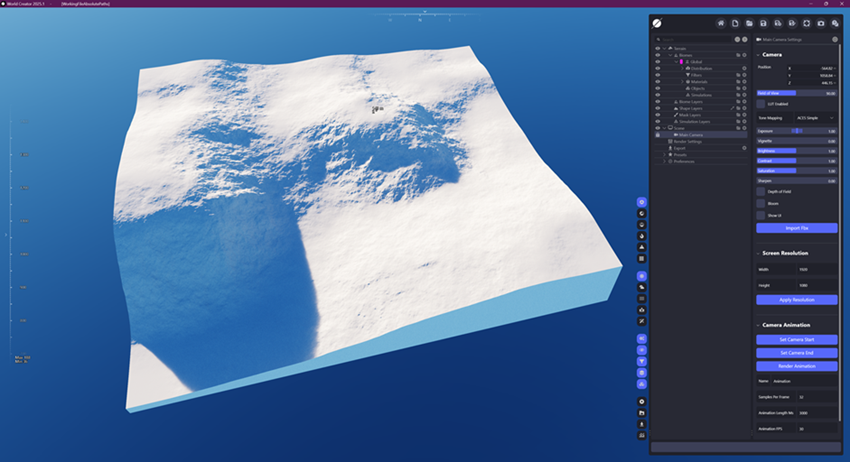The height and width of the screenshot is (462, 850).
Task: Hide the Terrain item using eye icon
Action: coord(657,48)
